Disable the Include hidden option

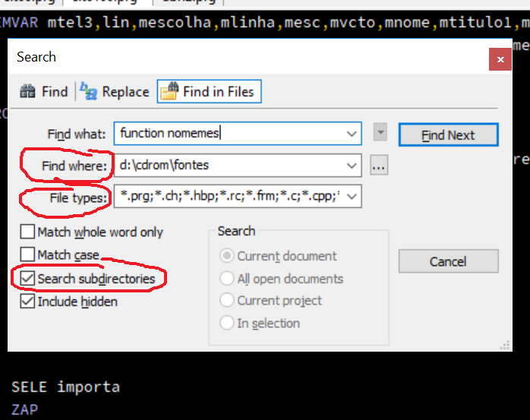point(28,302)
